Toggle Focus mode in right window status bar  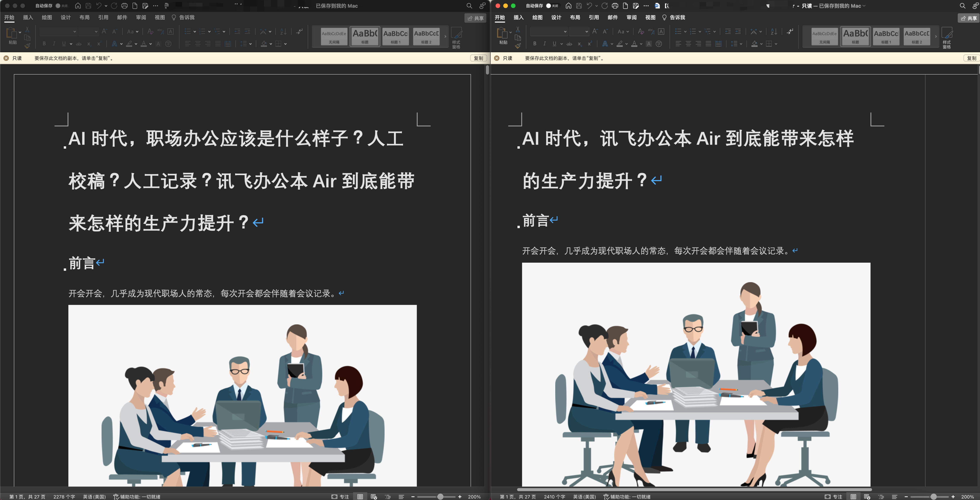click(834, 497)
